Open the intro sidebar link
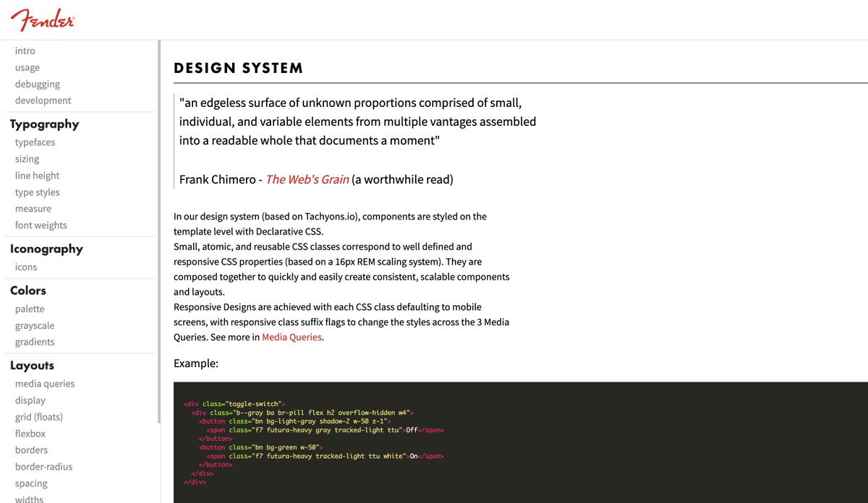The image size is (868, 503). click(25, 51)
